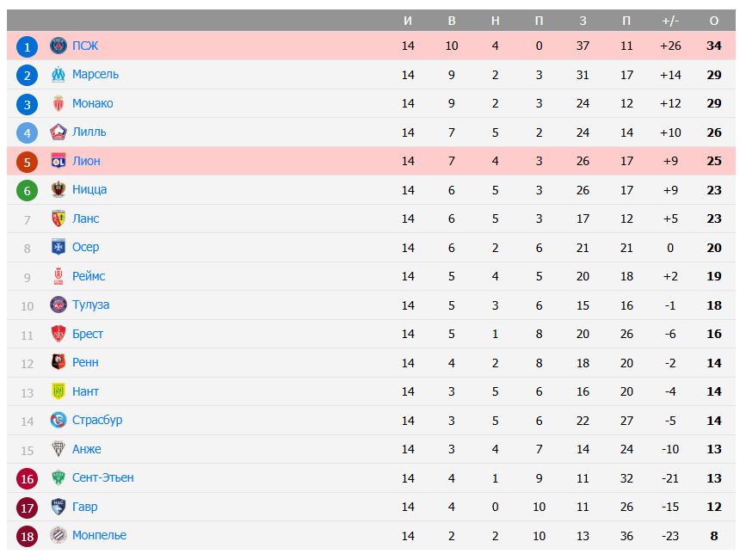The height and width of the screenshot is (560, 740).
Task: Click the Rennes club crest icon
Action: [58, 363]
